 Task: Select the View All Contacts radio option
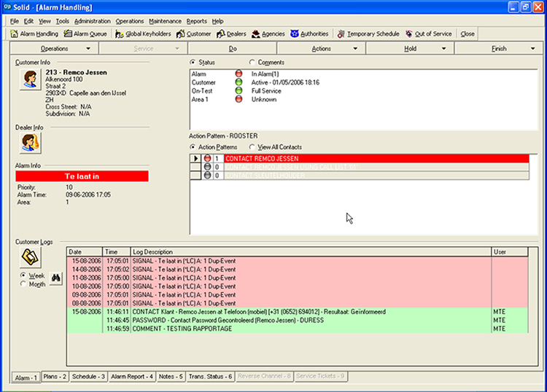click(x=252, y=147)
